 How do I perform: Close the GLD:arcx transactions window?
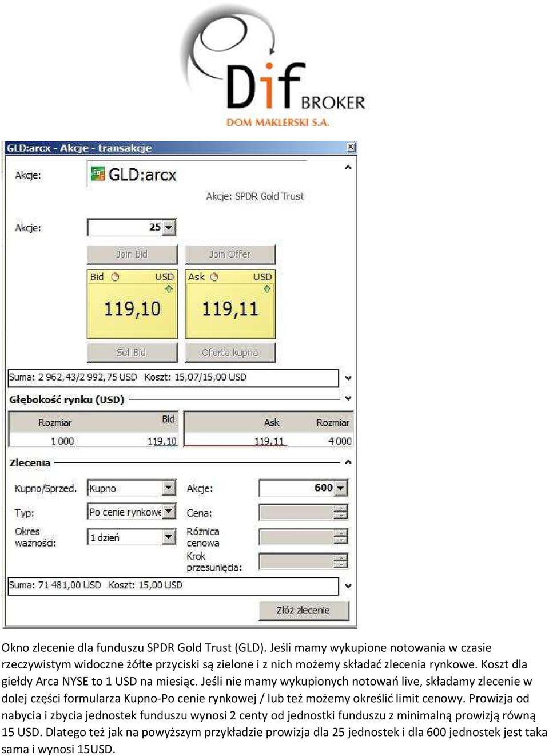pos(351,148)
